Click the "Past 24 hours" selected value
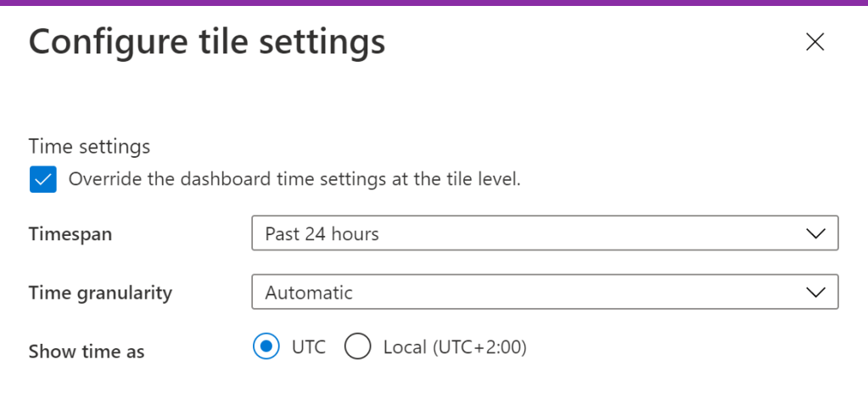The height and width of the screenshot is (410, 868). tap(322, 233)
